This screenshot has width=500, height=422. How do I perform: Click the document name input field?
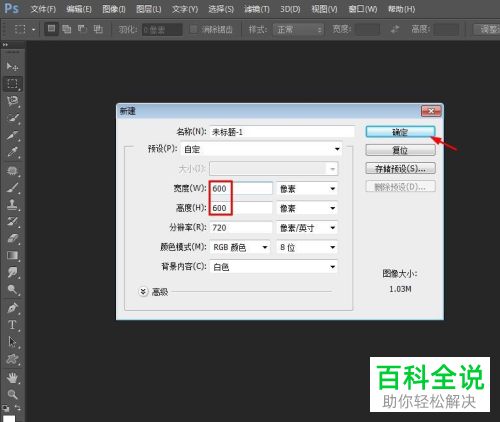click(282, 132)
